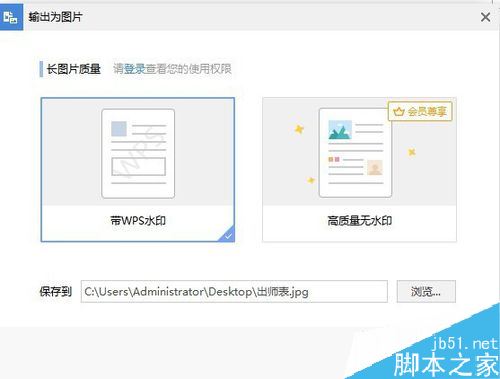
Task: Click the watermark document preview thumbnail
Action: click(x=138, y=153)
